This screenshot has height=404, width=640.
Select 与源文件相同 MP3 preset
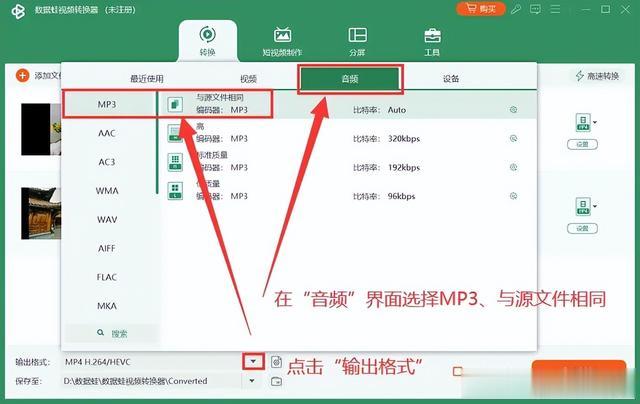click(x=347, y=104)
